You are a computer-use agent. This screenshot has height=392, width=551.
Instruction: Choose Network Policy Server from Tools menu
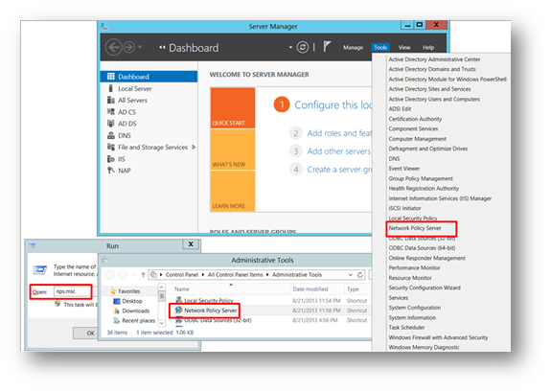pos(415,228)
